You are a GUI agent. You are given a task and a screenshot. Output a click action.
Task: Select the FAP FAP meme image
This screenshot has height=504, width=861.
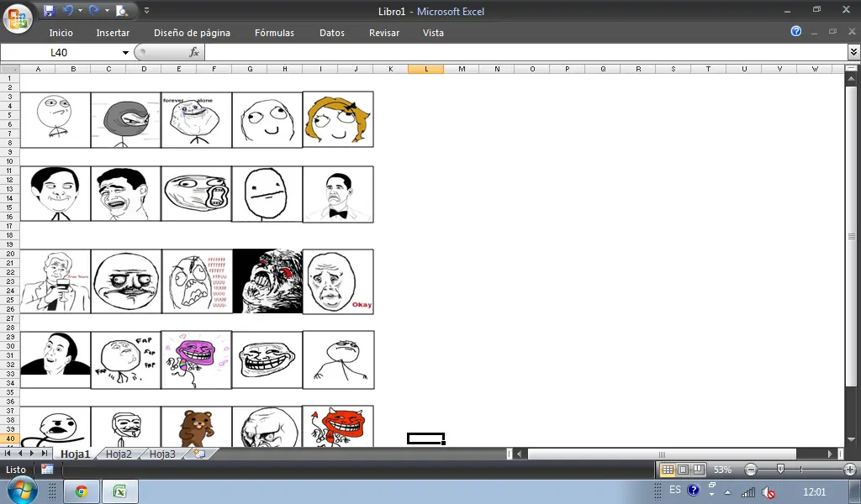coord(126,360)
